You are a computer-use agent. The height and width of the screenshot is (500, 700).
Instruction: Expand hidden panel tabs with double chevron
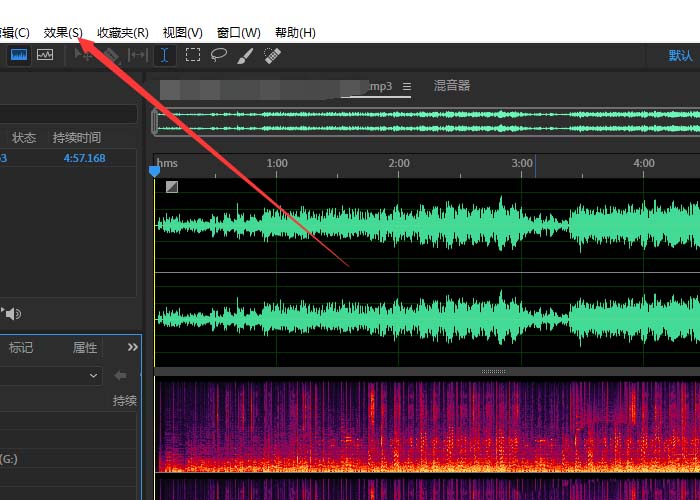point(132,347)
